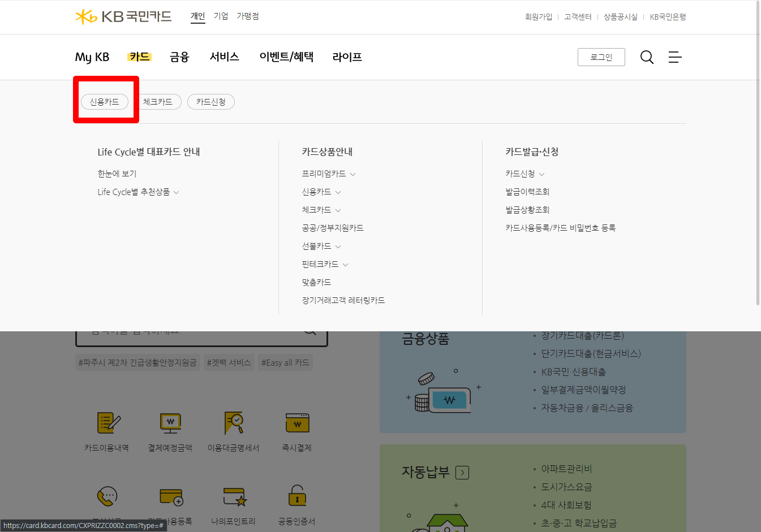Expand 핀테크카드 submenu chevron

pos(345,265)
